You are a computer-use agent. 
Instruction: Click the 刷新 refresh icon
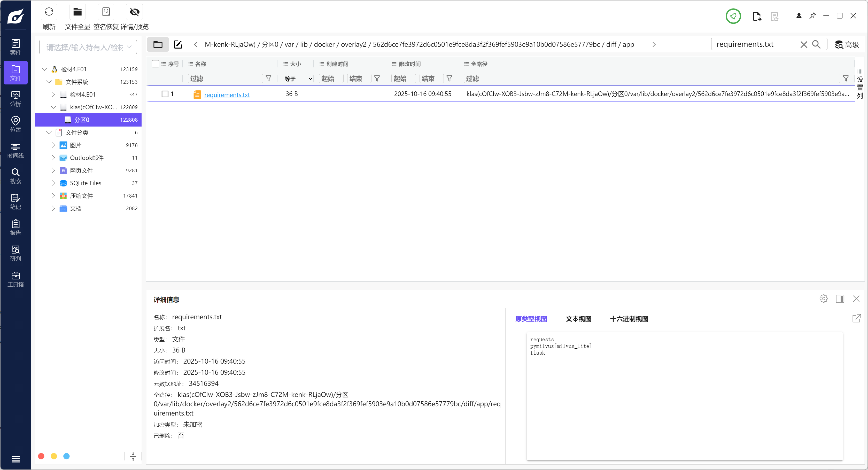49,12
